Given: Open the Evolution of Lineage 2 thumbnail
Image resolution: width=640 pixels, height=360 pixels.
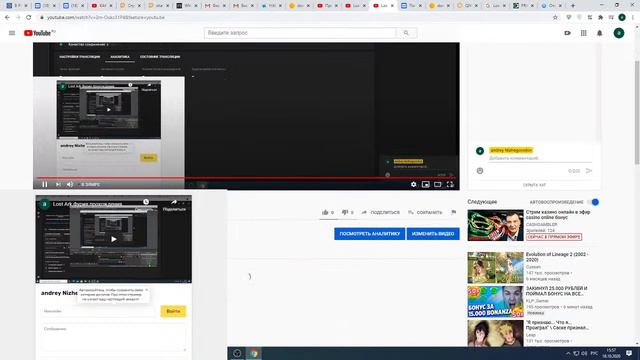Looking at the screenshot, I should 495,268.
